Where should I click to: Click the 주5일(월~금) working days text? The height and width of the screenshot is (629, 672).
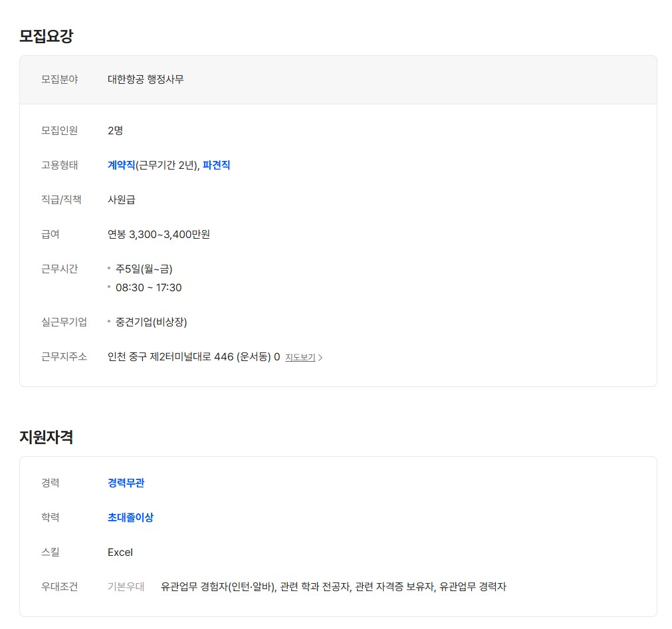[x=144, y=269]
